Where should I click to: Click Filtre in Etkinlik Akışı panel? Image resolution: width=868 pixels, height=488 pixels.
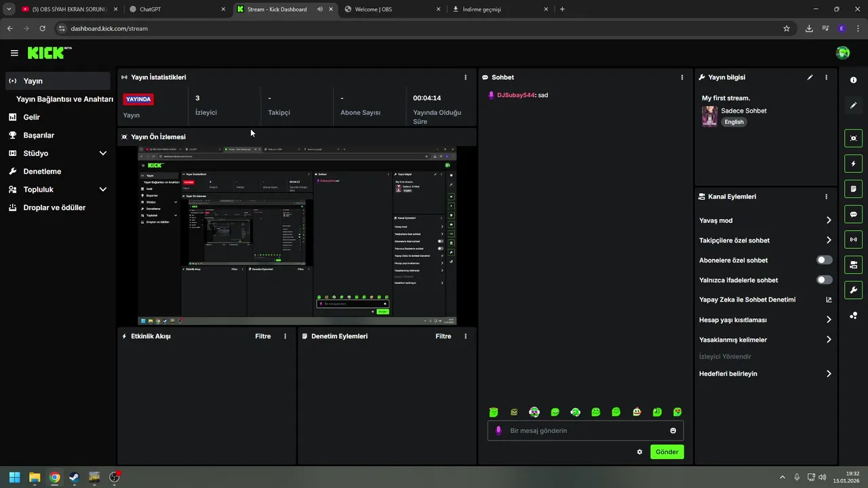coord(262,336)
